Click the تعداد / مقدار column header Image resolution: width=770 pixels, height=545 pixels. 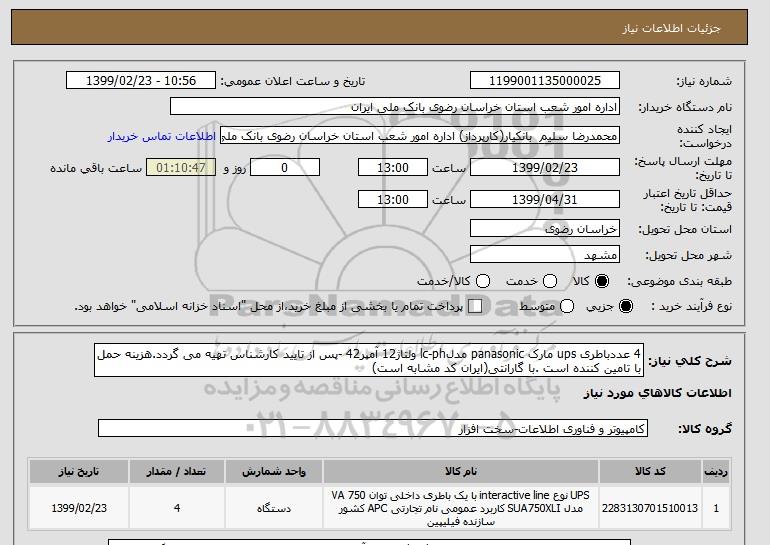[177, 471]
